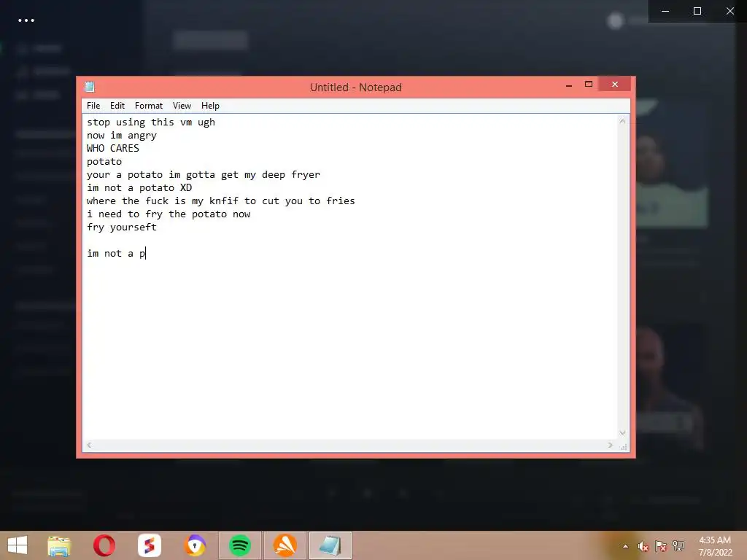The image size is (747, 560).
Task: Maximize the outer viewer window
Action: pos(697,11)
